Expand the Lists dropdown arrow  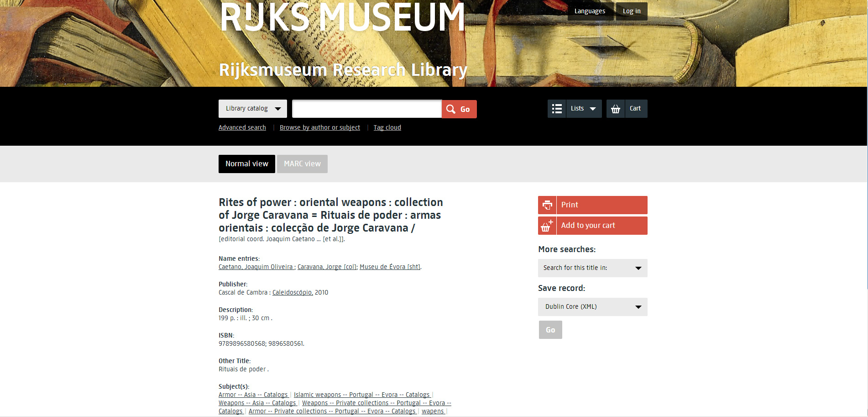point(592,109)
